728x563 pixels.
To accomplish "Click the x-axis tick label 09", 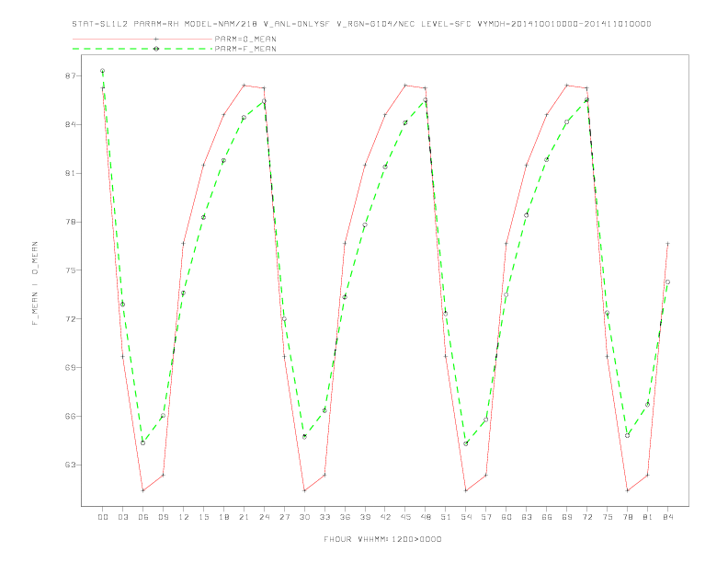I will coord(163,517).
